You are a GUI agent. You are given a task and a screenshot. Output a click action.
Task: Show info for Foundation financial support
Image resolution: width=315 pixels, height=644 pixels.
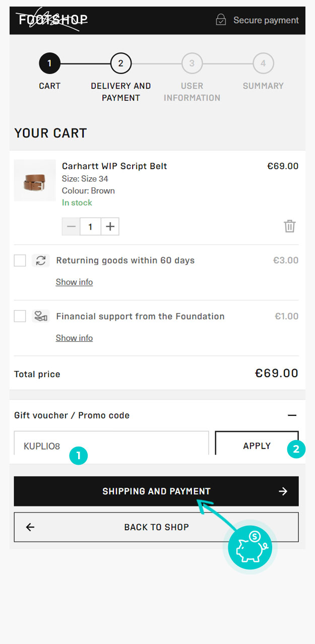pos(74,338)
